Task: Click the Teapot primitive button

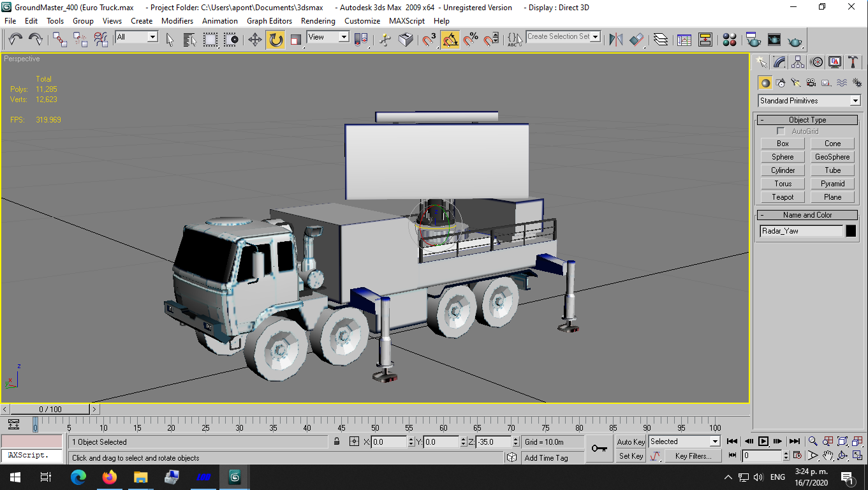Action: point(783,197)
